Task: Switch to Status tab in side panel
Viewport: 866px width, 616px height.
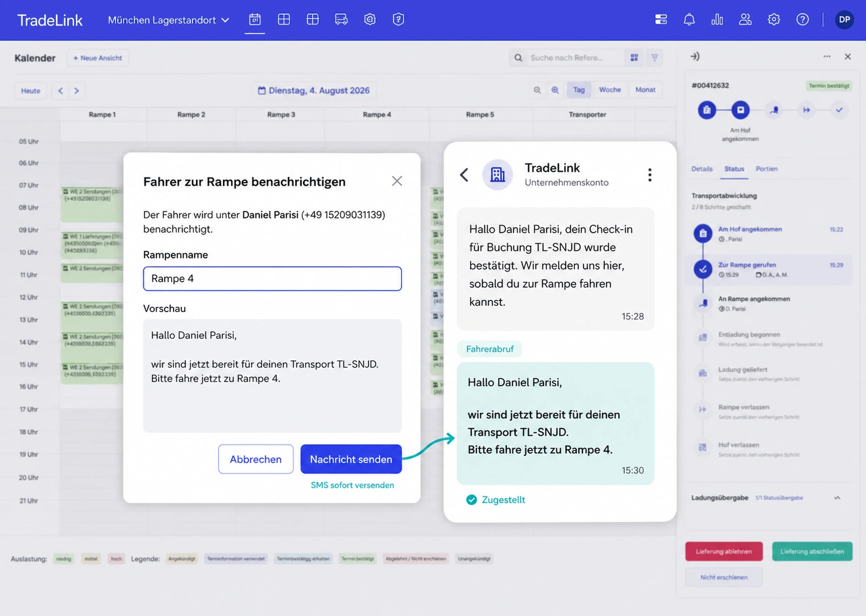Action: (734, 169)
